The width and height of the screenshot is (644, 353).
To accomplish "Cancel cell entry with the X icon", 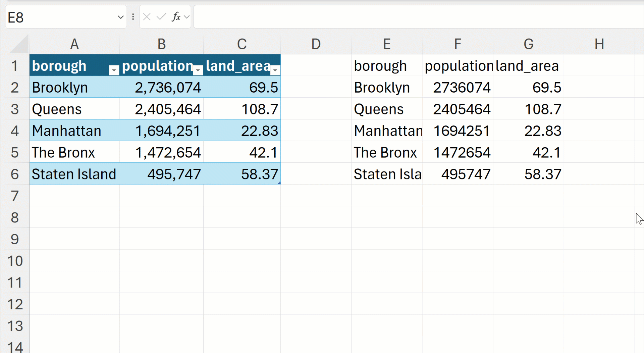I will coord(147,17).
